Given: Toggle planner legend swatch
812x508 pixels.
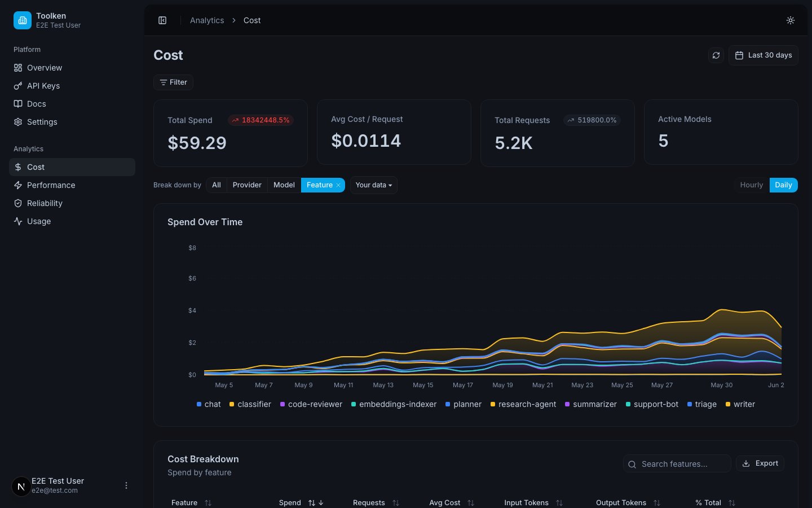Looking at the screenshot, I should pos(448,404).
